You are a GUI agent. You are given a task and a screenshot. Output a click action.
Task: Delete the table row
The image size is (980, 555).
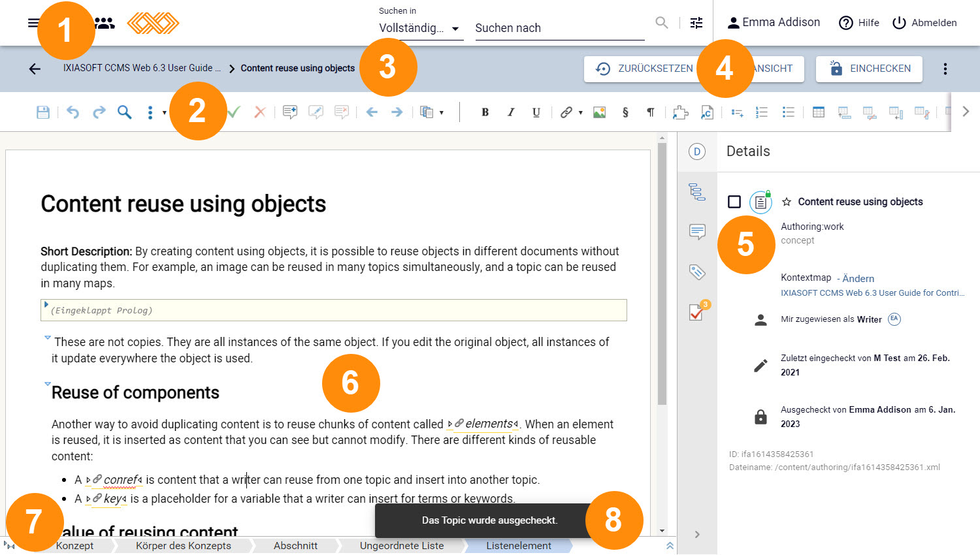[870, 112]
